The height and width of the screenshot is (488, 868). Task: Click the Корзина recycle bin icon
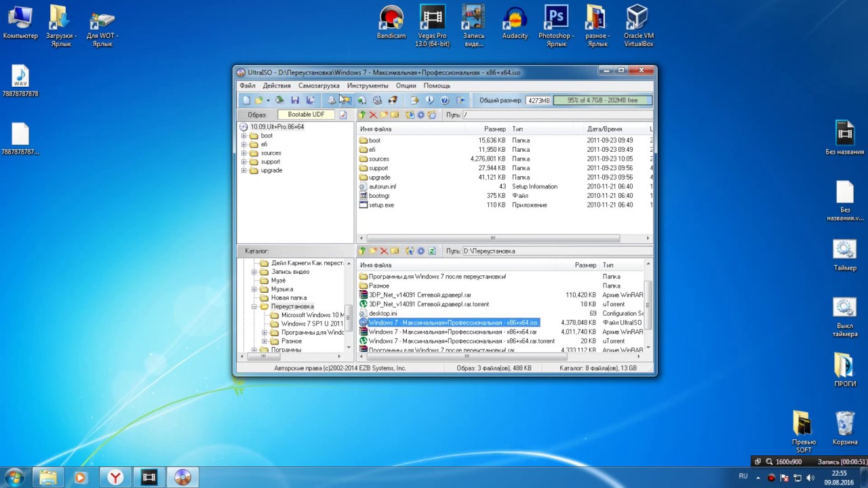pyautogui.click(x=845, y=428)
